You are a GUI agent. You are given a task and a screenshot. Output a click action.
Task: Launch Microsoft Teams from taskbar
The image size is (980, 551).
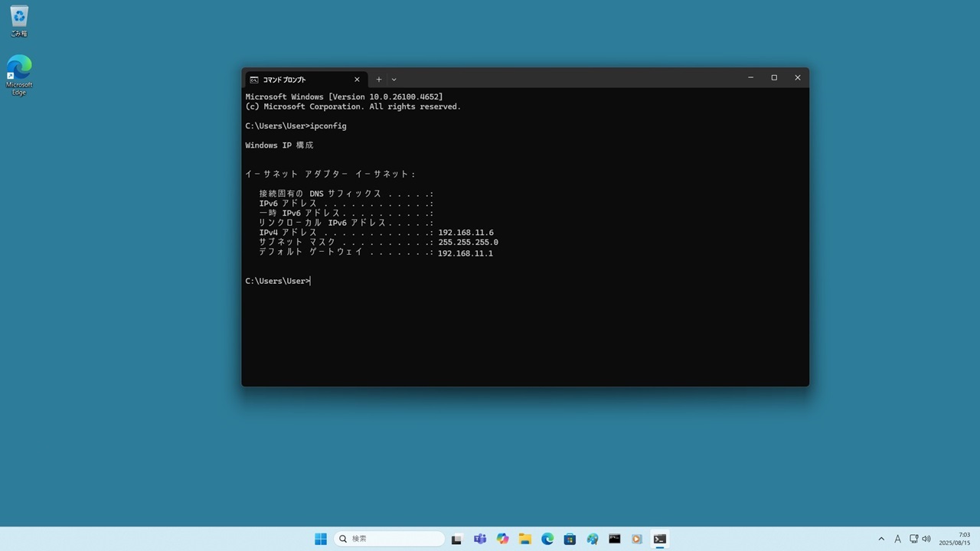480,539
